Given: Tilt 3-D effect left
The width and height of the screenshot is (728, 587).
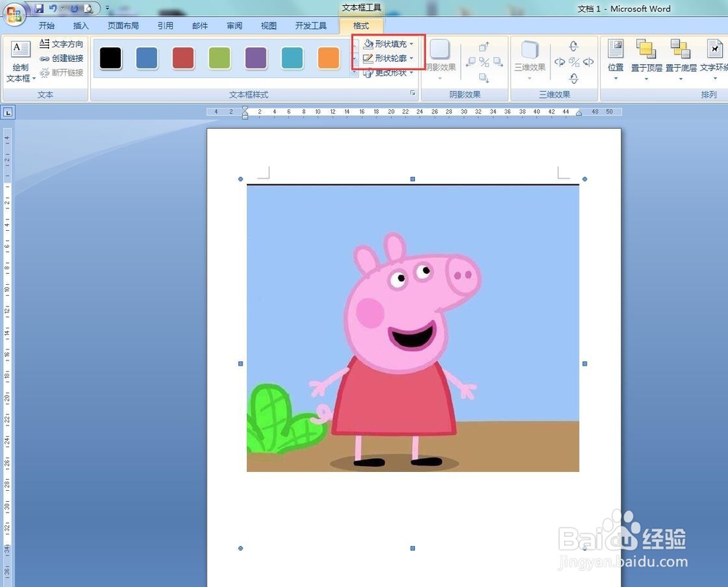Looking at the screenshot, I should [560, 62].
